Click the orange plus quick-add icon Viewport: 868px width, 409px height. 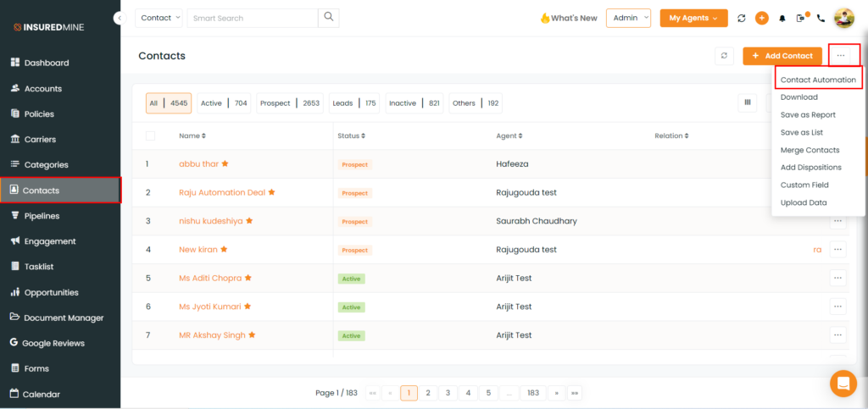[762, 18]
